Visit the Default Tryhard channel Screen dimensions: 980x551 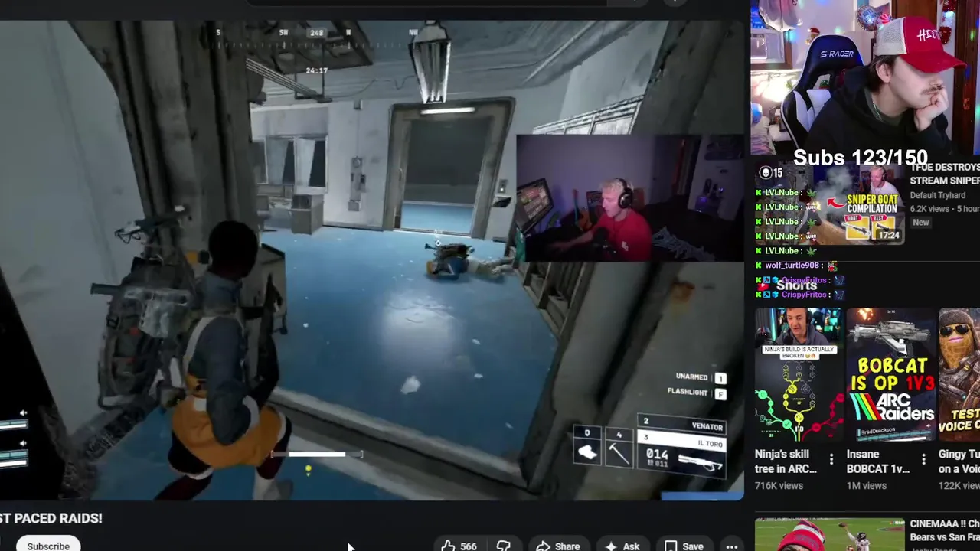click(937, 195)
